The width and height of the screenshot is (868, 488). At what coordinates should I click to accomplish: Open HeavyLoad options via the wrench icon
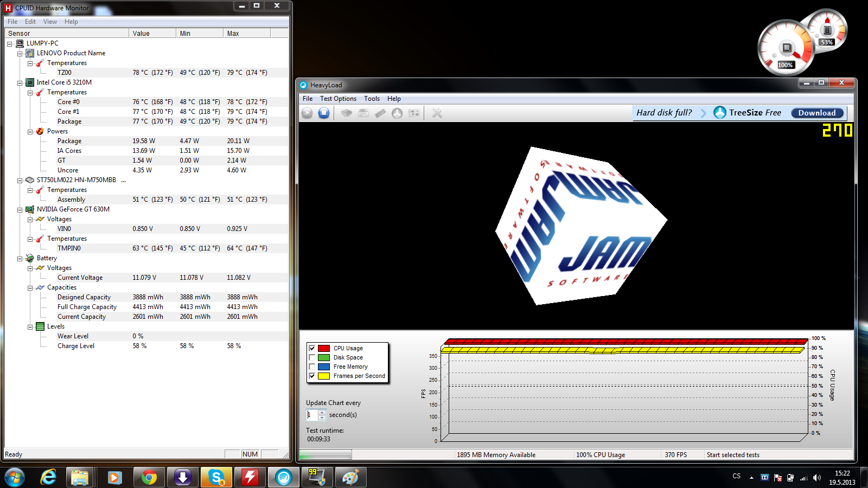tap(437, 113)
